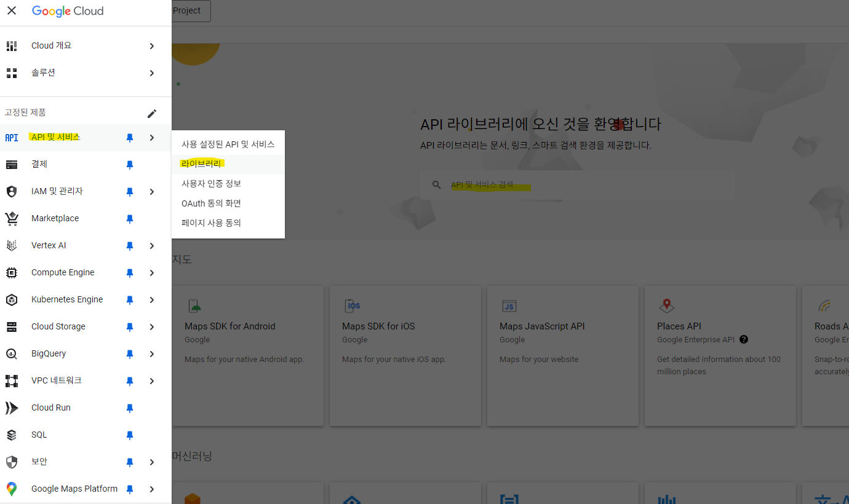Image resolution: width=849 pixels, height=504 pixels.
Task: Open the Marketplace menu entry
Action: tap(86, 219)
